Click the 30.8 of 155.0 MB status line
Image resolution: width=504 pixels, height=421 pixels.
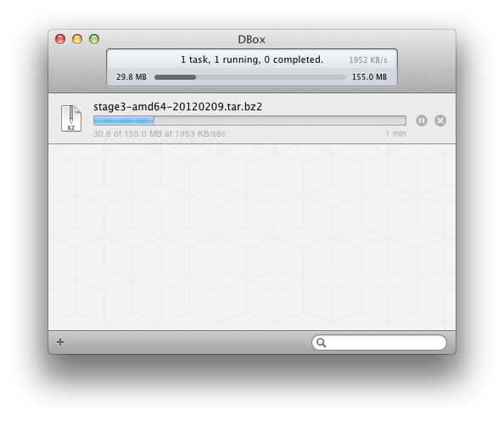click(160, 134)
